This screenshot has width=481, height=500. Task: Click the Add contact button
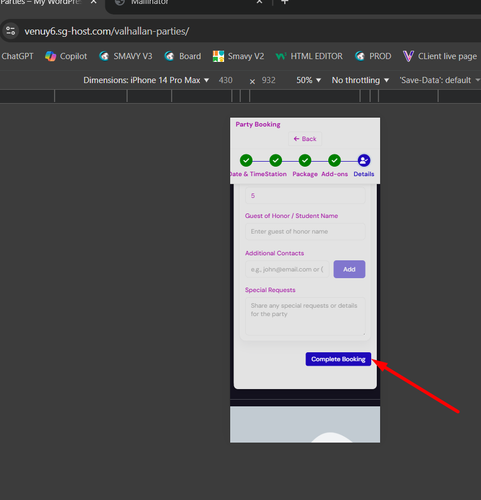click(x=349, y=269)
